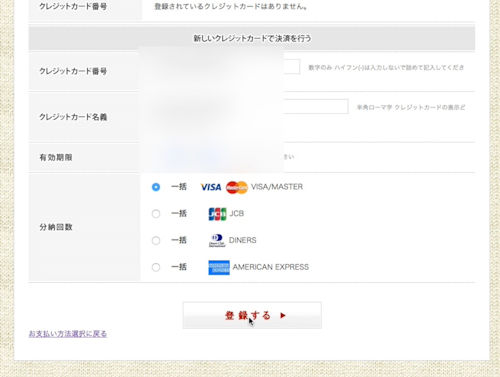Click the MasterCard logo icon

(237, 187)
